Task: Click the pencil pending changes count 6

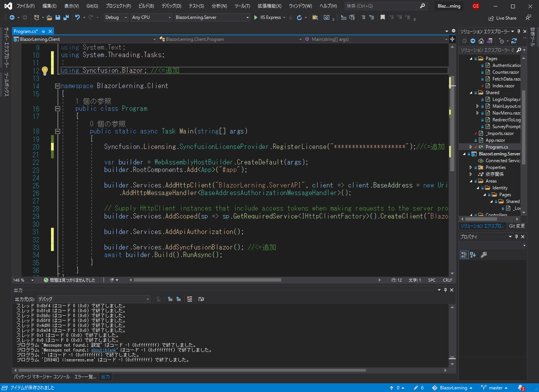Action: pos(418,388)
